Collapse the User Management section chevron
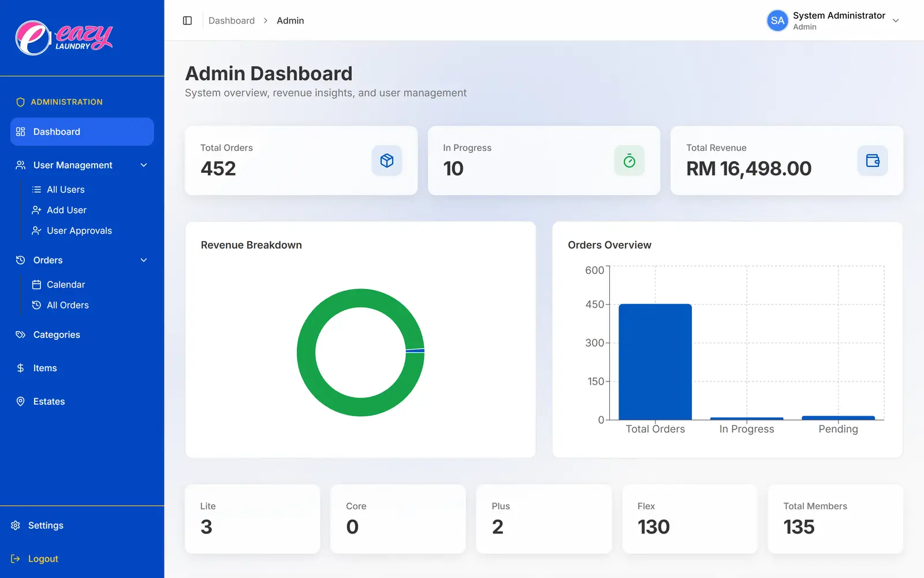Viewport: 924px width, 578px height. coord(144,165)
